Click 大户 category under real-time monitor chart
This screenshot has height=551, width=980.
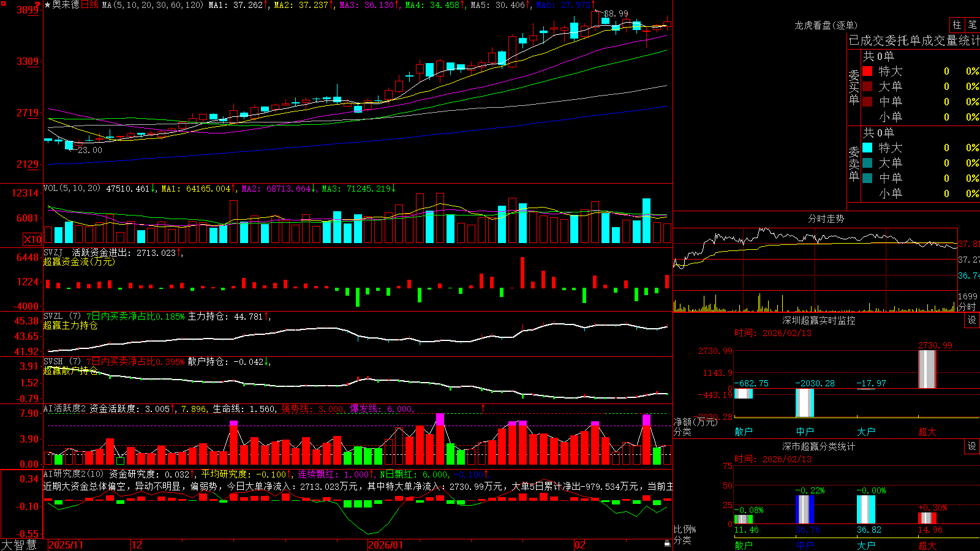[866, 432]
